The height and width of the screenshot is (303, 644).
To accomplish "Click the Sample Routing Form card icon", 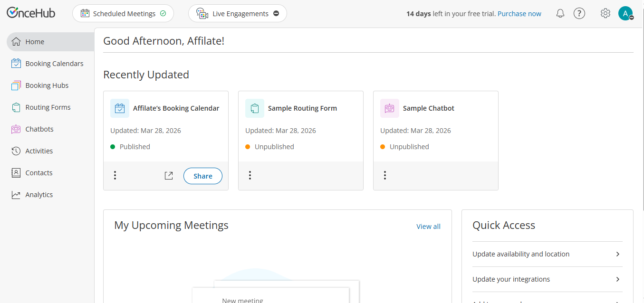I will tap(255, 108).
